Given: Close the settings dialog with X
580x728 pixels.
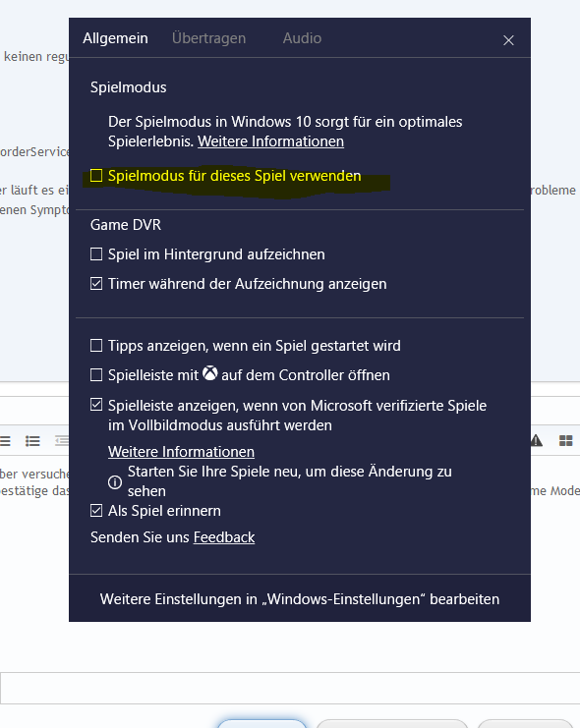Looking at the screenshot, I should click(508, 40).
